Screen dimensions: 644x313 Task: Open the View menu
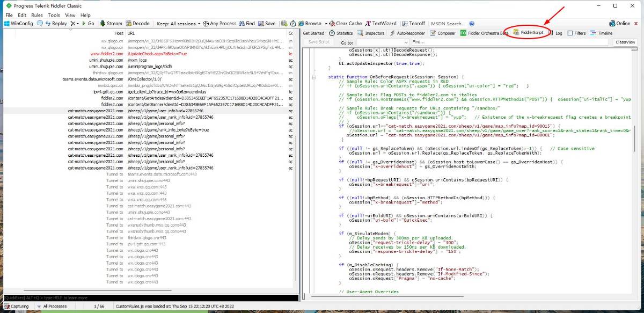tap(70, 15)
